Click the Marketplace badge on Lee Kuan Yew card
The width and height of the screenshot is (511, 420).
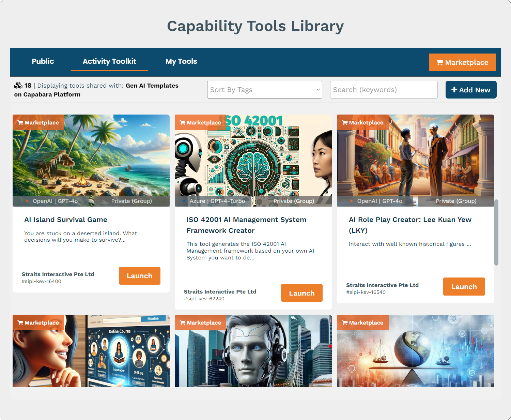[x=362, y=122]
